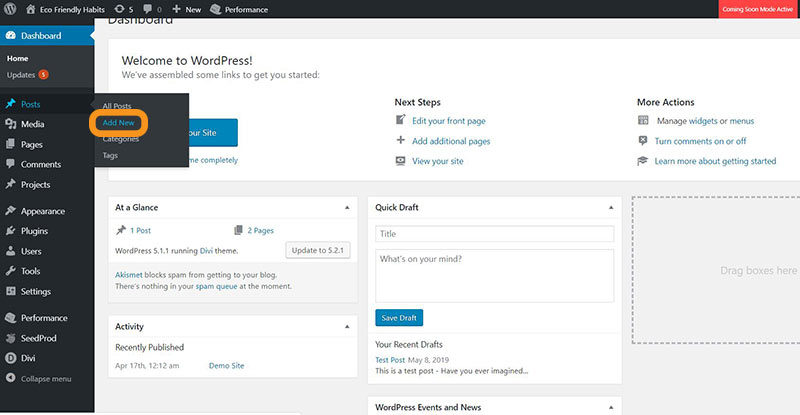Click the monitor icon beside View your site
Screen dimensions: 800x415
pyautogui.click(x=401, y=161)
